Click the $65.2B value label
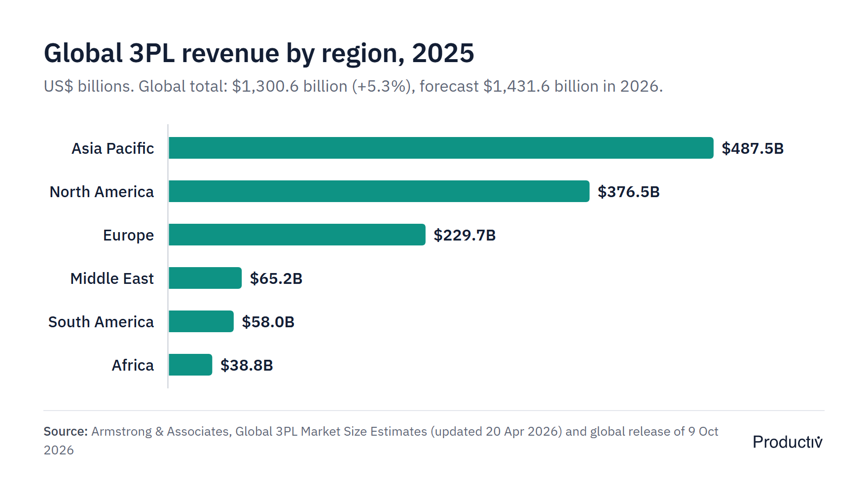Viewport: 868px width, 483px height. click(x=276, y=278)
